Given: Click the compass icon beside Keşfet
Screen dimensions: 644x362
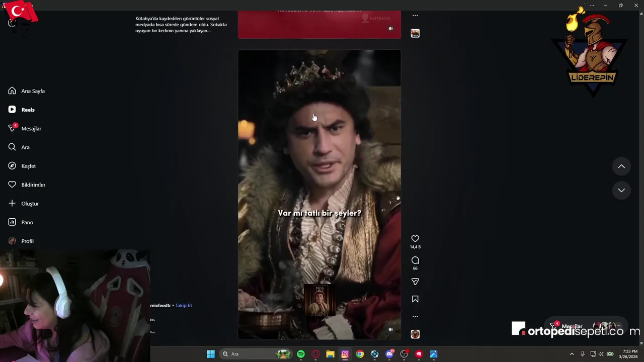Looking at the screenshot, I should 12,166.
